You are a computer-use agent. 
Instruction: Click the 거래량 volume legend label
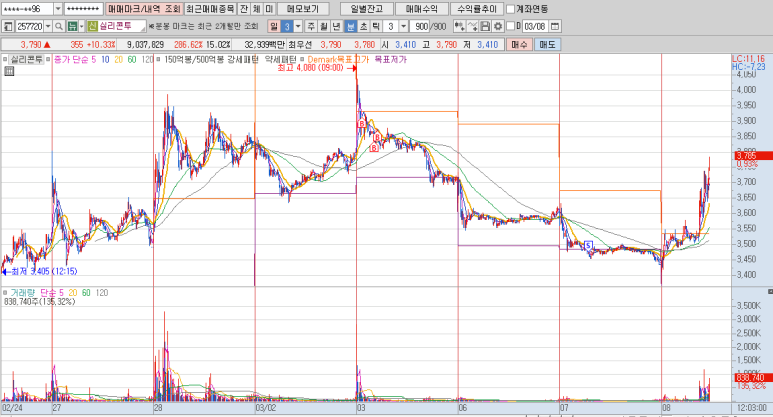coord(22,293)
